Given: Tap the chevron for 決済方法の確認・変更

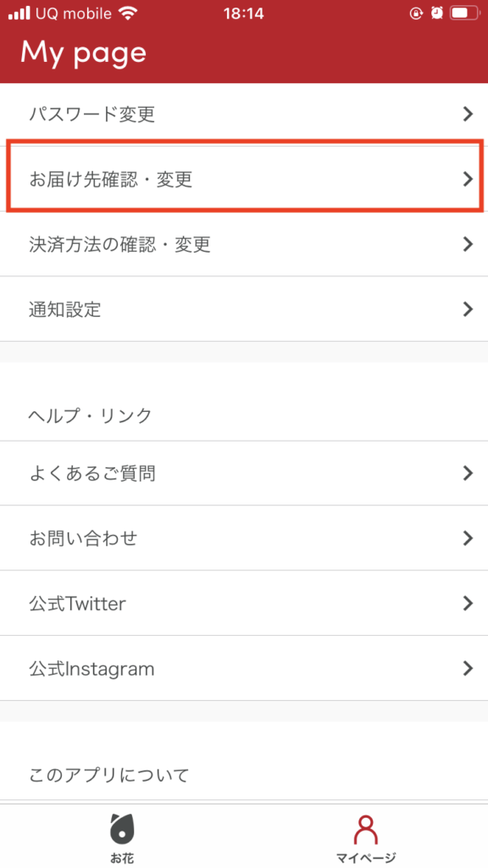Looking at the screenshot, I should click(x=468, y=244).
